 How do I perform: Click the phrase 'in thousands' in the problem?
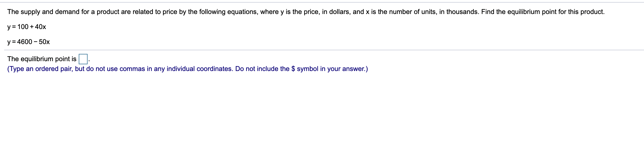coord(459,12)
